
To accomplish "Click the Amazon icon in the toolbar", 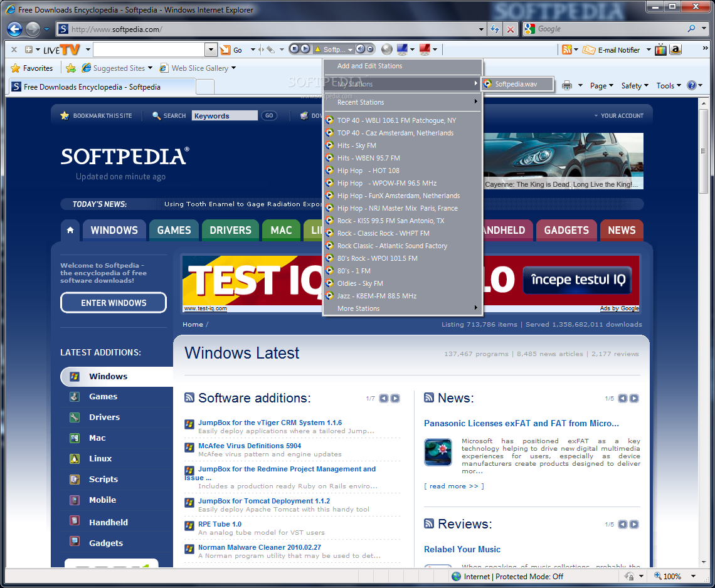I will point(675,50).
